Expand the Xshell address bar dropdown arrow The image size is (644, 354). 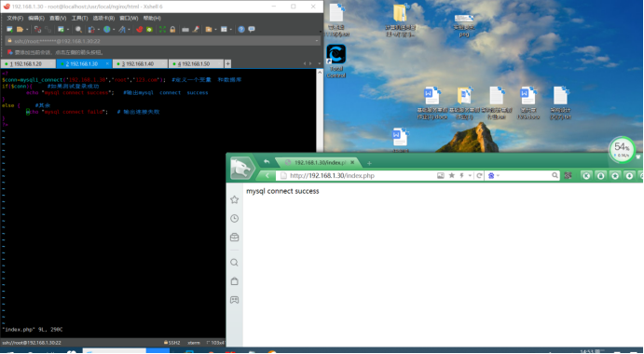click(317, 41)
